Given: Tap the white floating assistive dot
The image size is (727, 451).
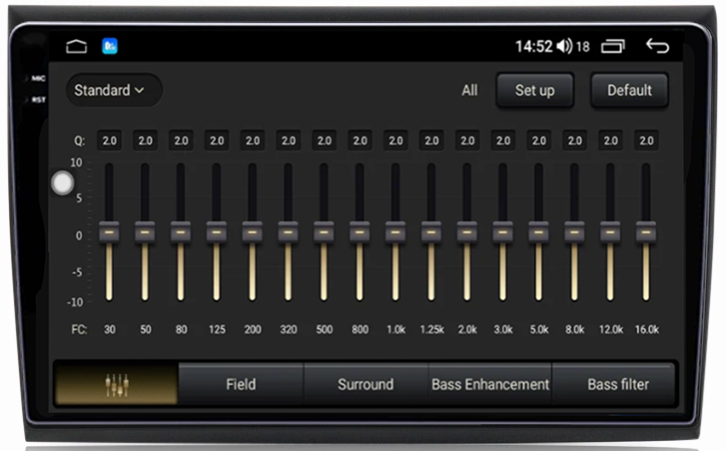Looking at the screenshot, I should coord(63,183).
